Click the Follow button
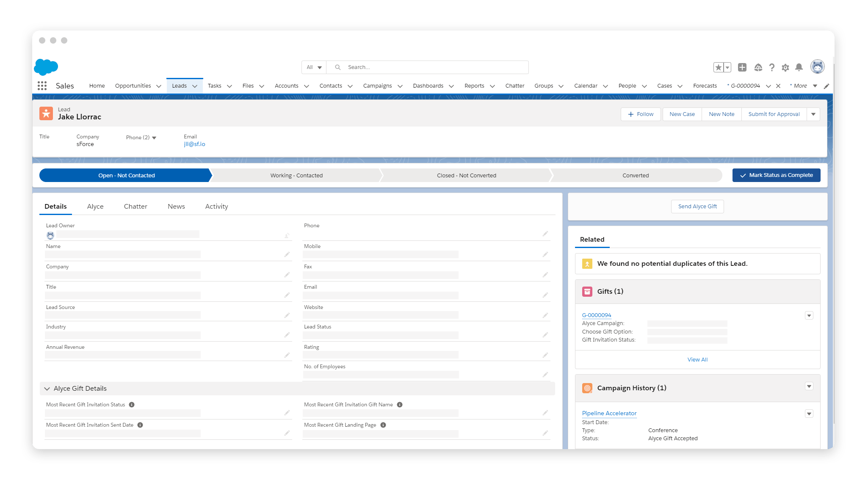This screenshot has width=868, height=480. pos(641,114)
